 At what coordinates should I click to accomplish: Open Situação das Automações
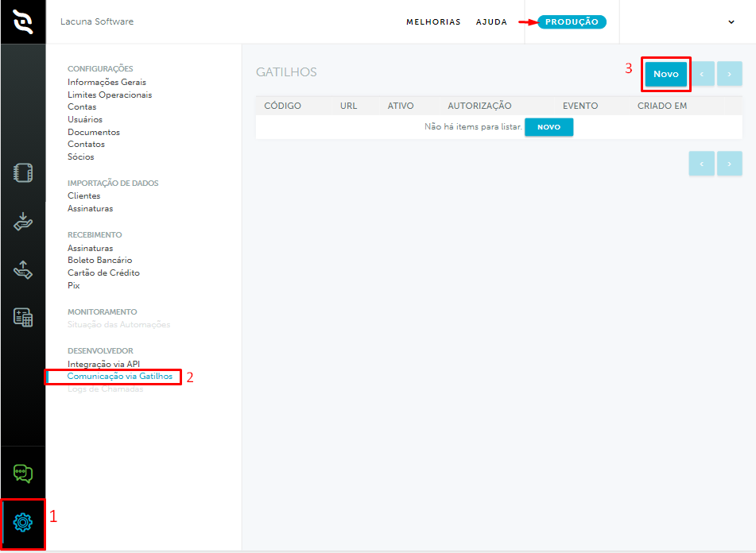coord(118,325)
